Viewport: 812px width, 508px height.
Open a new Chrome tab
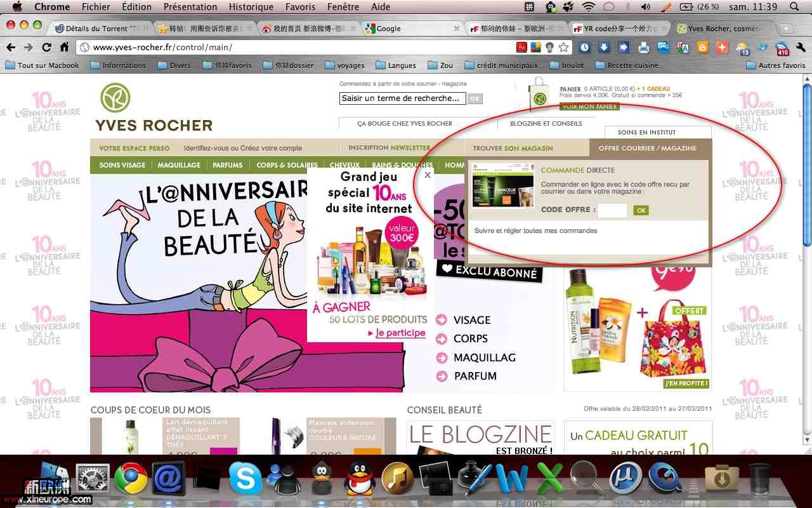tap(786, 28)
